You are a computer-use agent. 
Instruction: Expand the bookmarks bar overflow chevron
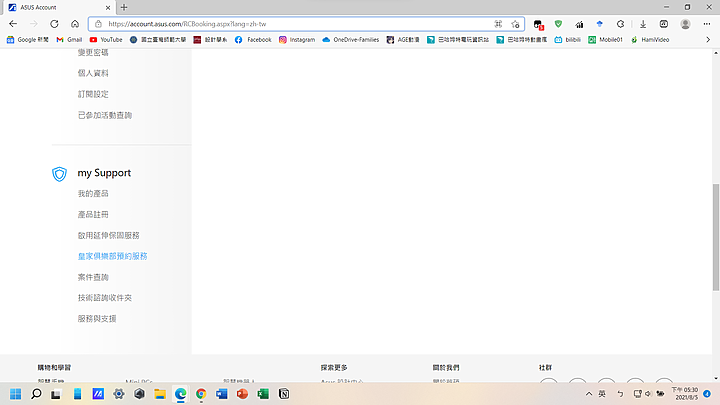(x=708, y=39)
